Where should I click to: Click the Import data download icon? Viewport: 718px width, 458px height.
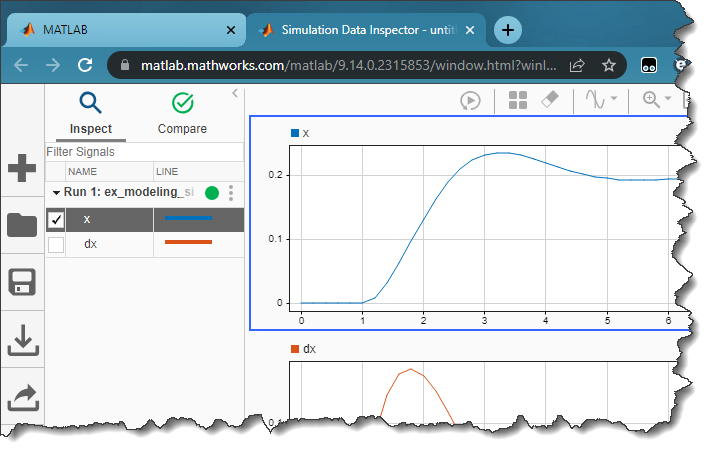click(21, 340)
